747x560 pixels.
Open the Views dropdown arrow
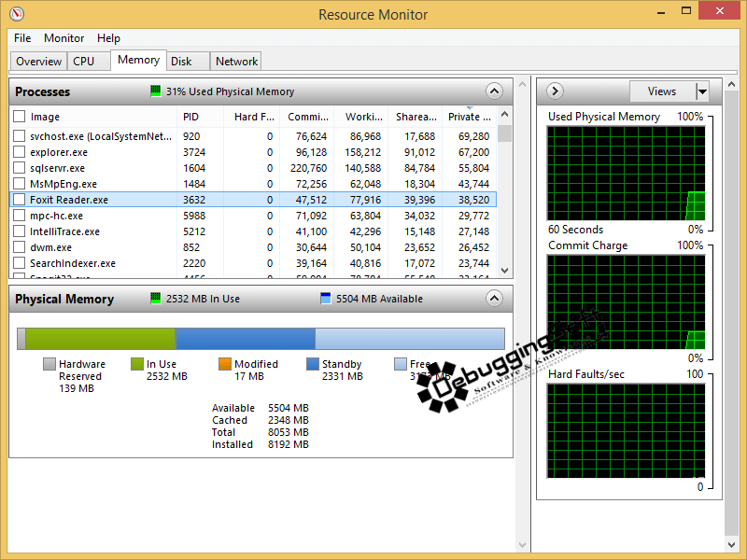[702, 91]
